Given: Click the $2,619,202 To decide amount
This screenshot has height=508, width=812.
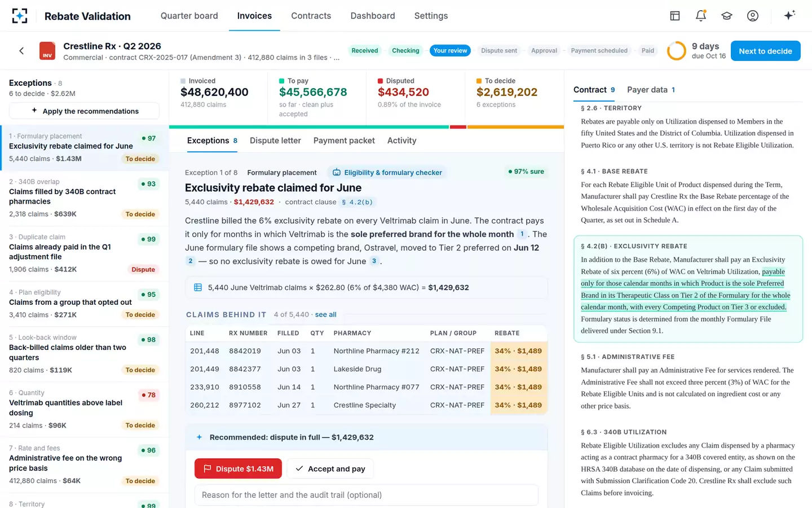Looking at the screenshot, I should click(507, 92).
